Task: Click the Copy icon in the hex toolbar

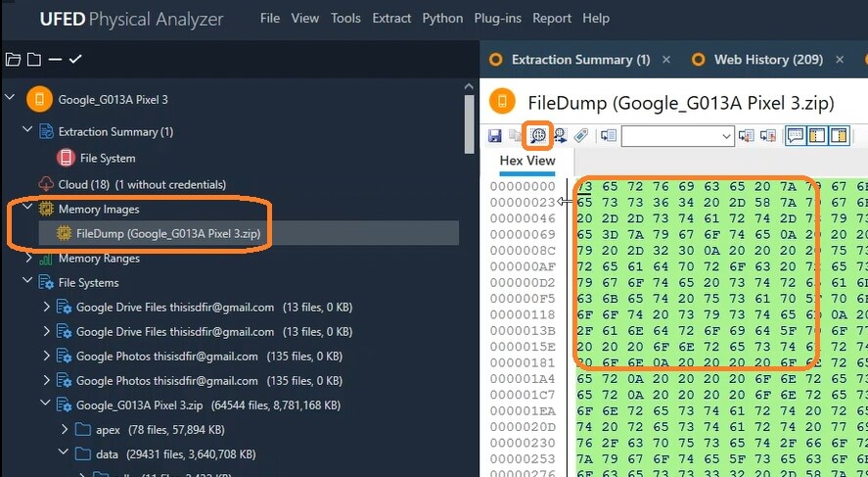Action: [516, 135]
